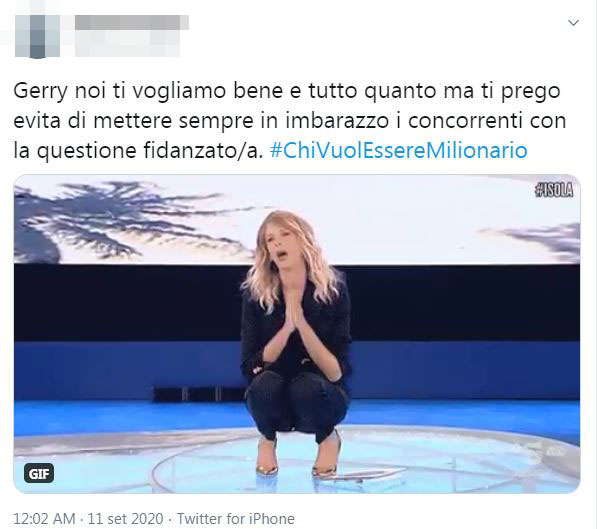Click the #ISOLA watermark in the GIF
Viewport: 597px width, 529px height.
[554, 190]
